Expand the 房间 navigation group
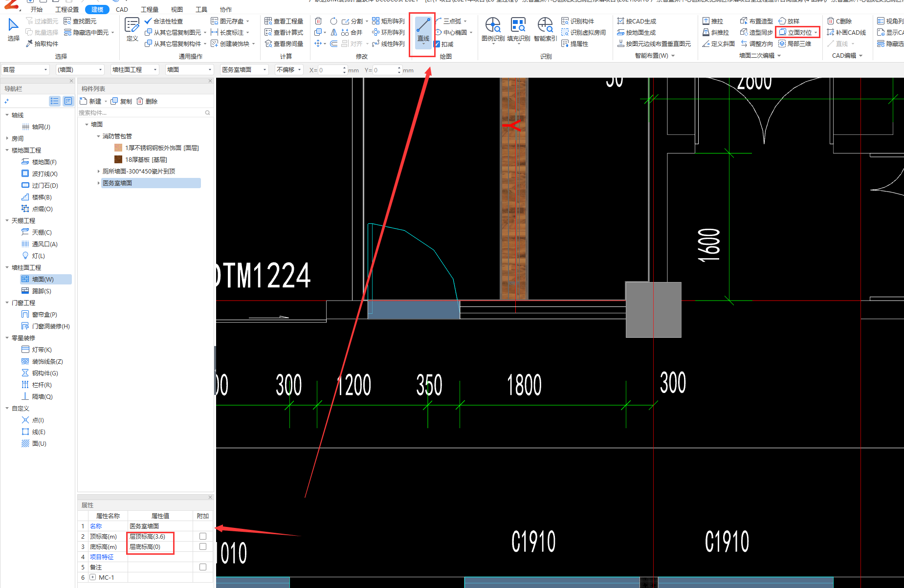Screen dimensions: 904x588 click(x=7, y=138)
